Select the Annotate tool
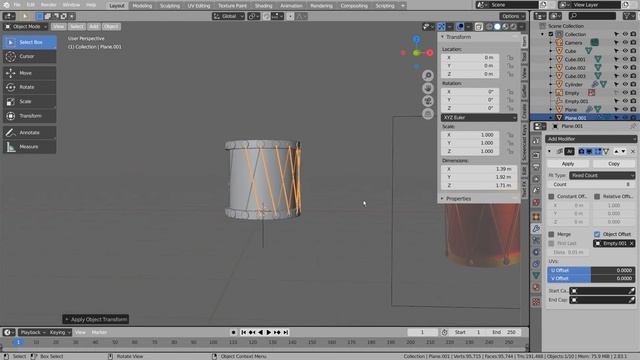The height and width of the screenshot is (360, 640). pos(29,132)
